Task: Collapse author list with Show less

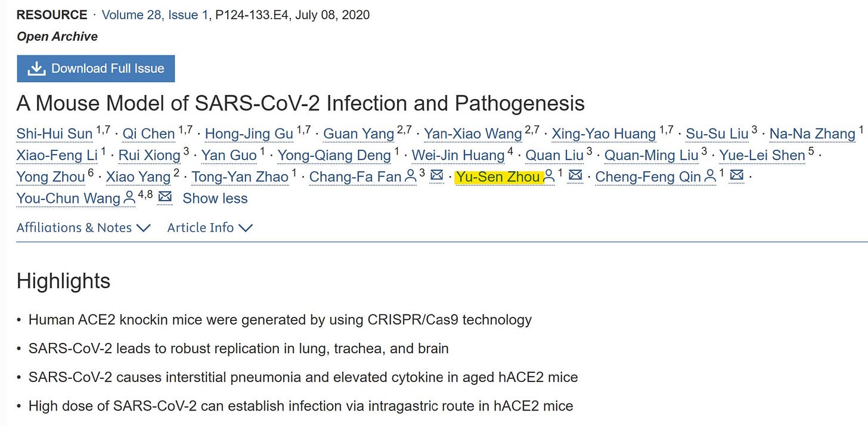Action: [215, 198]
